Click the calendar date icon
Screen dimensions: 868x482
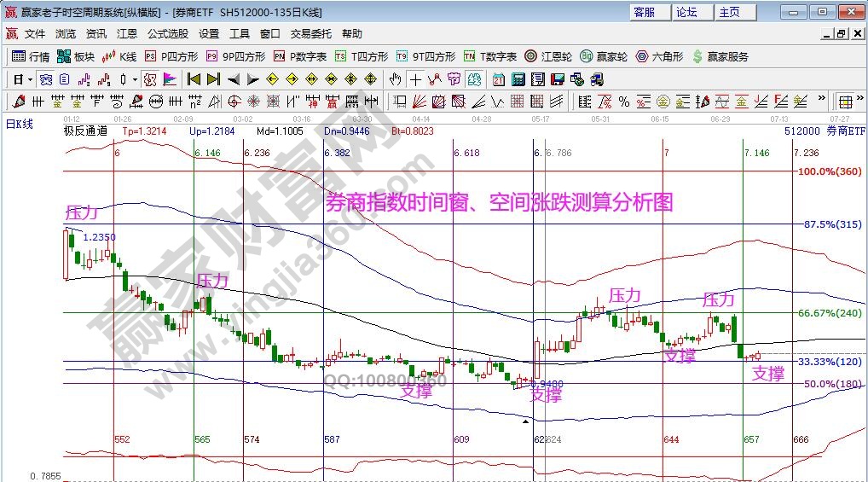coord(499,79)
